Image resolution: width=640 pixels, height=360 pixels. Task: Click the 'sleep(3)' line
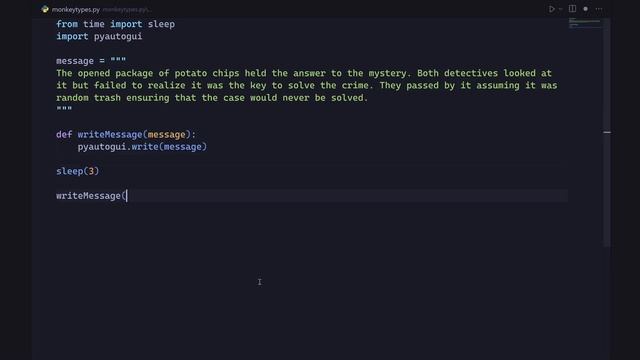tap(78, 171)
